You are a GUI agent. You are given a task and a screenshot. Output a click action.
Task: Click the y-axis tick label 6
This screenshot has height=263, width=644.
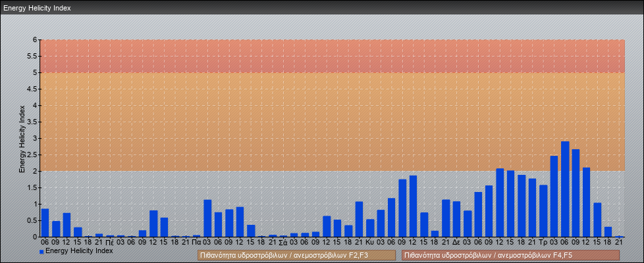click(x=36, y=40)
